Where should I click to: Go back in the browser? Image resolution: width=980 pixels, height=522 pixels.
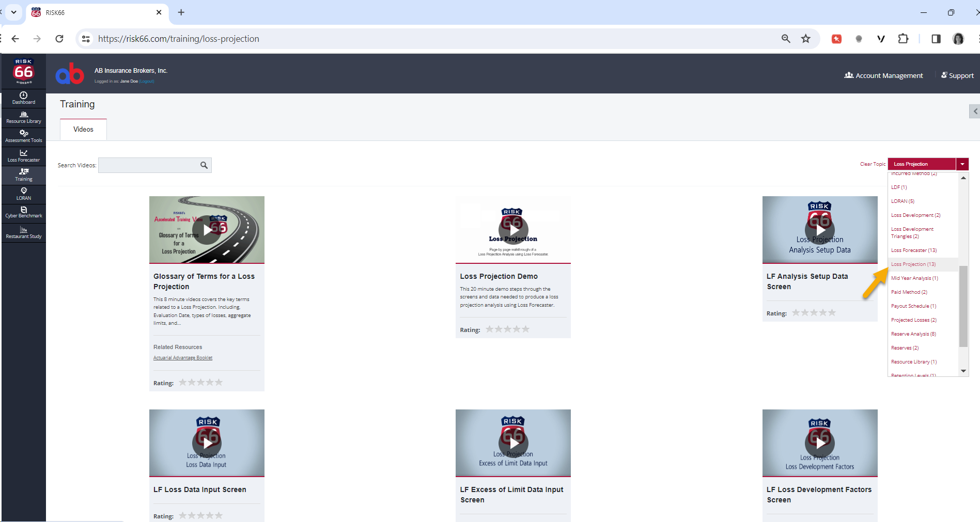coord(15,39)
